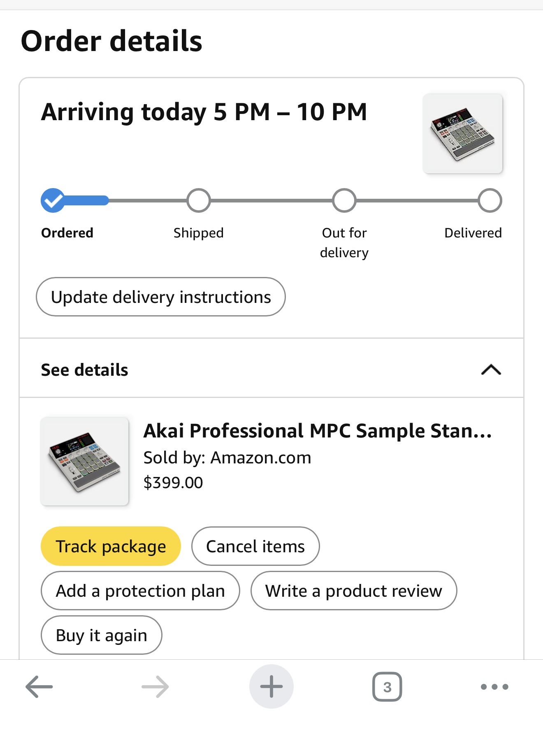The image size is (543, 756).
Task: Collapse the See details chevron
Action: 491,370
